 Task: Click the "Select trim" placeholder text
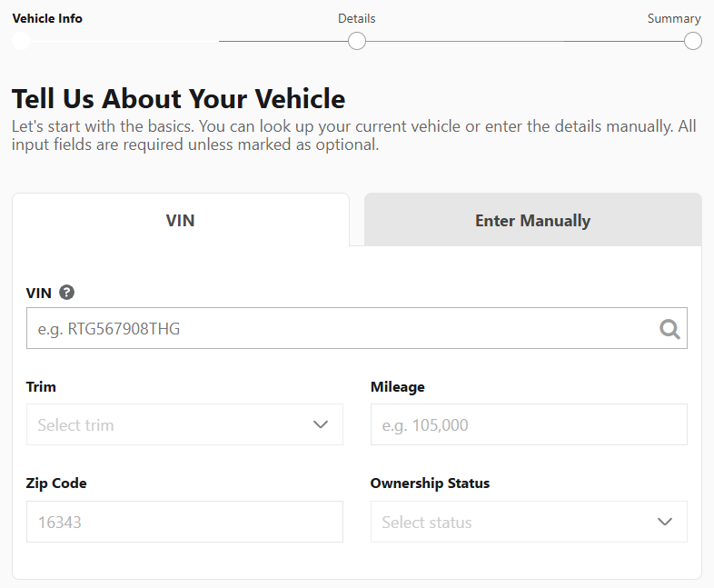[76, 424]
